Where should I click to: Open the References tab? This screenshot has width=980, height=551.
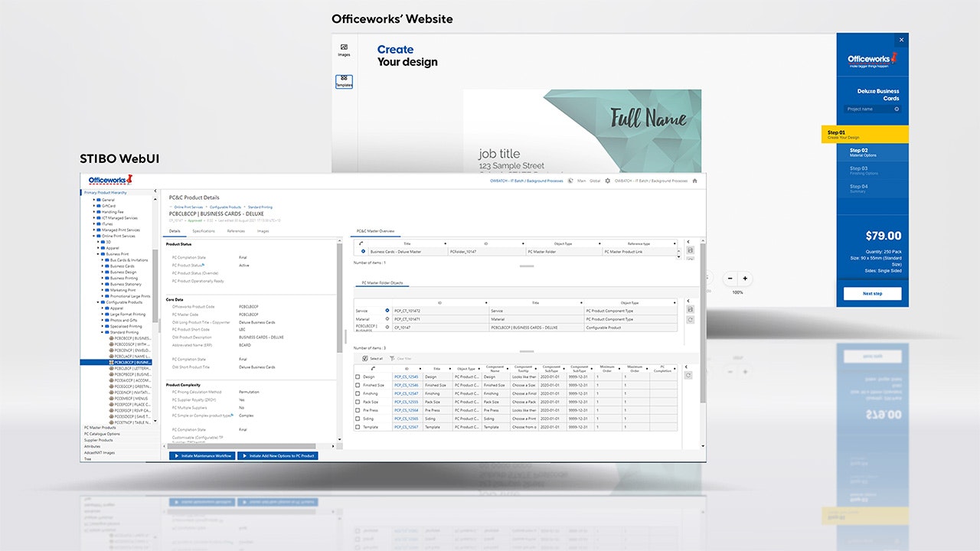(x=236, y=230)
